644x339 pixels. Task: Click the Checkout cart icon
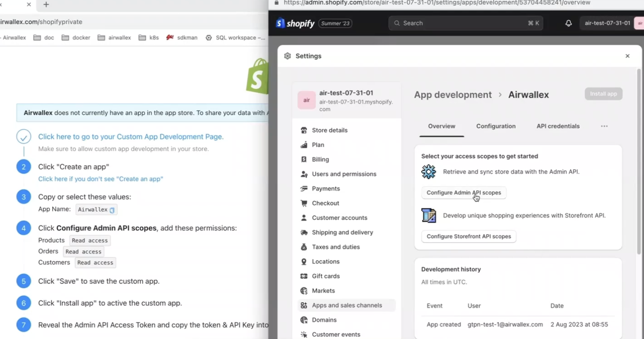[x=304, y=203]
